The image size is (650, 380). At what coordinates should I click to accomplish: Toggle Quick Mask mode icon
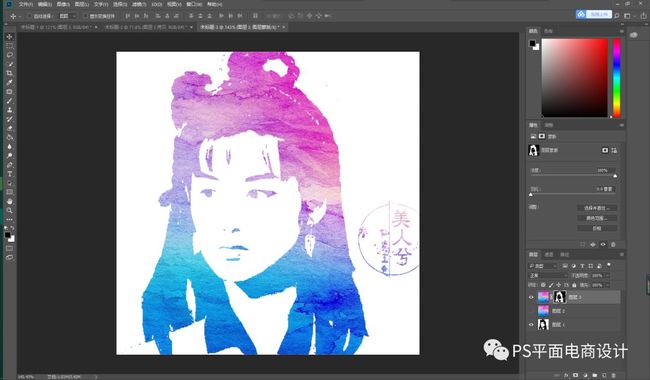click(x=10, y=248)
